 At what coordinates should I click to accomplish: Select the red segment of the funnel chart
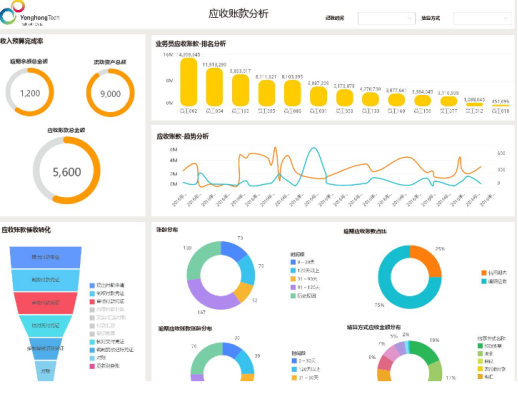pyautogui.click(x=45, y=303)
